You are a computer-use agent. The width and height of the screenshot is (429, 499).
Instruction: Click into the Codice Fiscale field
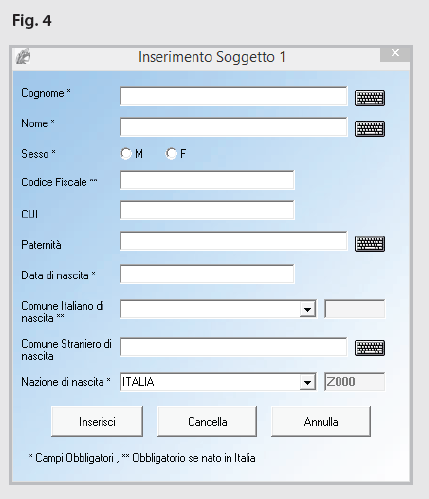pyautogui.click(x=207, y=180)
